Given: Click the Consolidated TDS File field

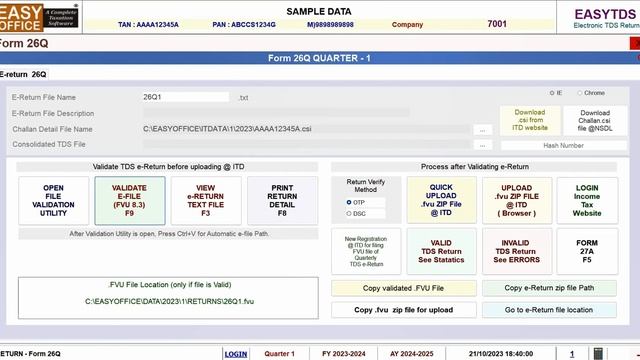Looking at the screenshot, I should (306, 144).
